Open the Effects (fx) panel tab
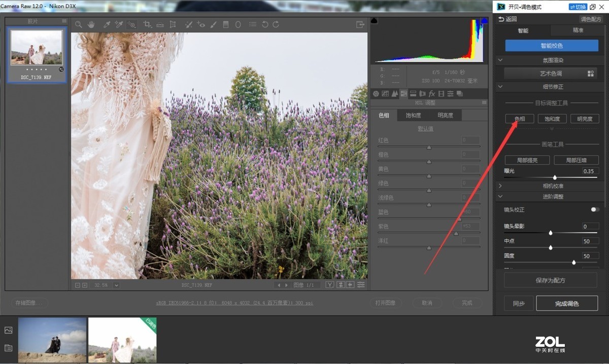609x364 pixels. point(432,94)
